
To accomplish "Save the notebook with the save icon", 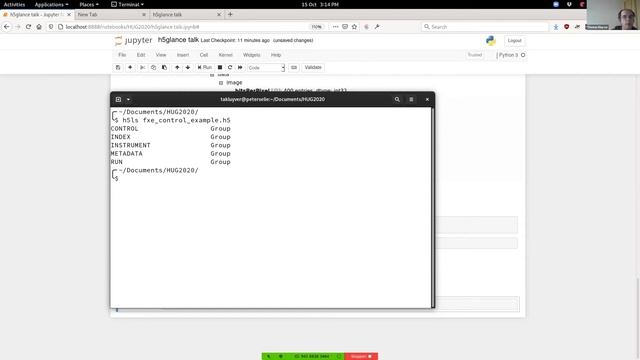I will pyautogui.click(x=118, y=67).
